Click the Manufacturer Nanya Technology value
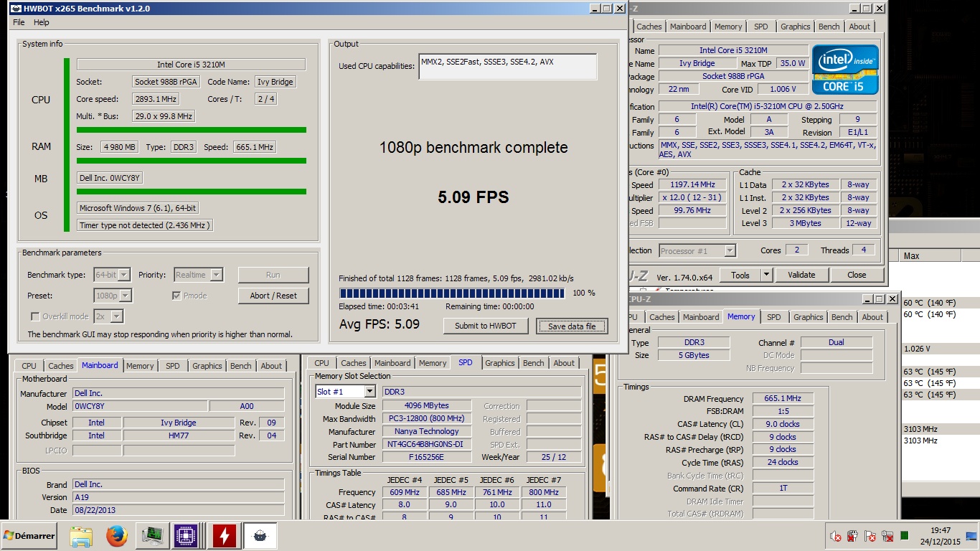The height and width of the screenshot is (551, 980). point(426,432)
